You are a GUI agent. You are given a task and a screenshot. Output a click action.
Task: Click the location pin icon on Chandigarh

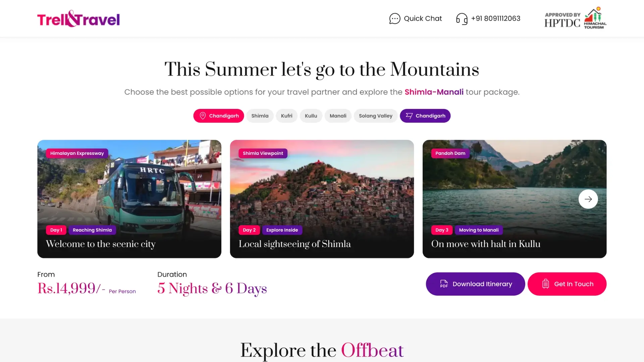(x=203, y=116)
